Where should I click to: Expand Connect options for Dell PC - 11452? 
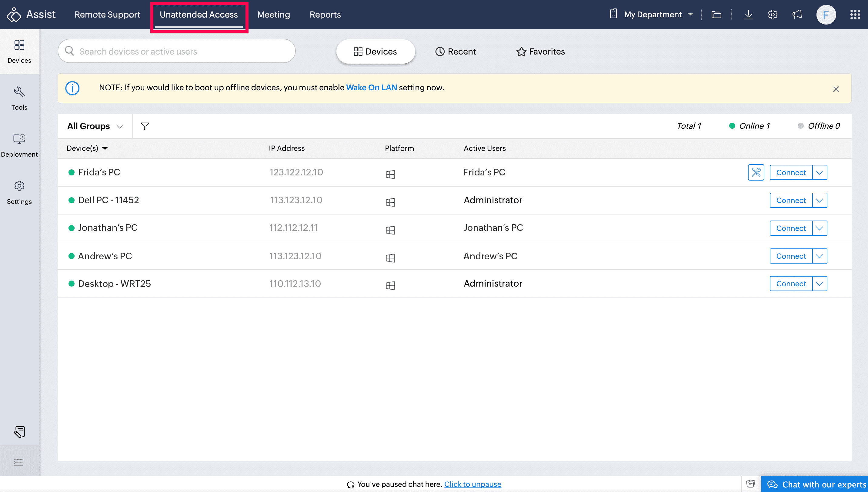click(x=819, y=200)
